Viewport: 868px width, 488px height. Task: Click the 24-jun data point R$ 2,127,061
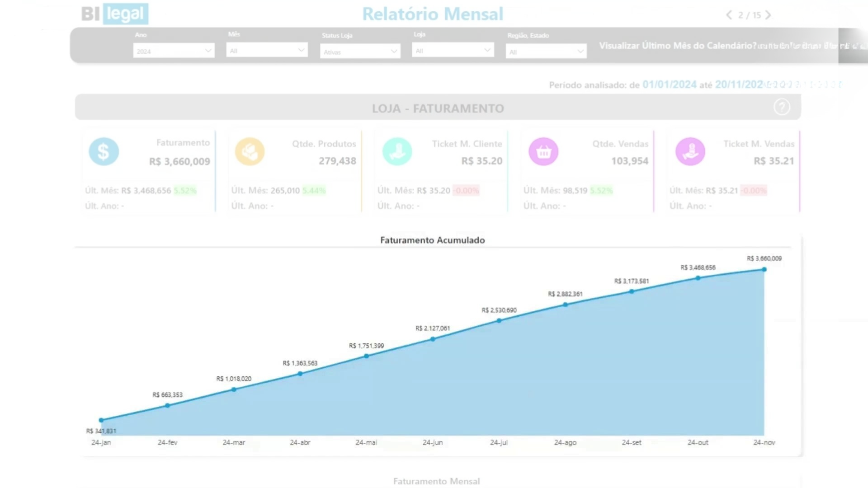tap(433, 339)
